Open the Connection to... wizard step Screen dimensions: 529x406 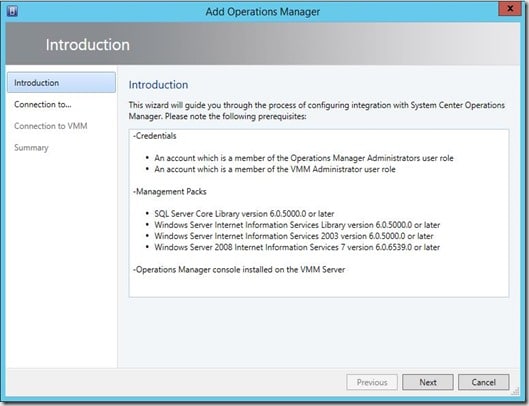coord(43,104)
